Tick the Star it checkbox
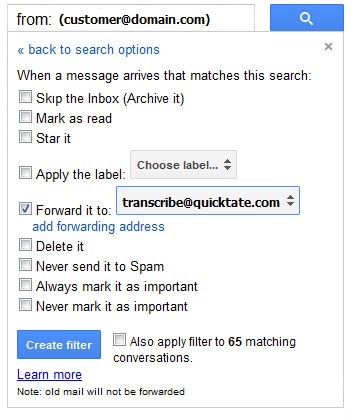This screenshot has height=419, width=362. point(25,137)
